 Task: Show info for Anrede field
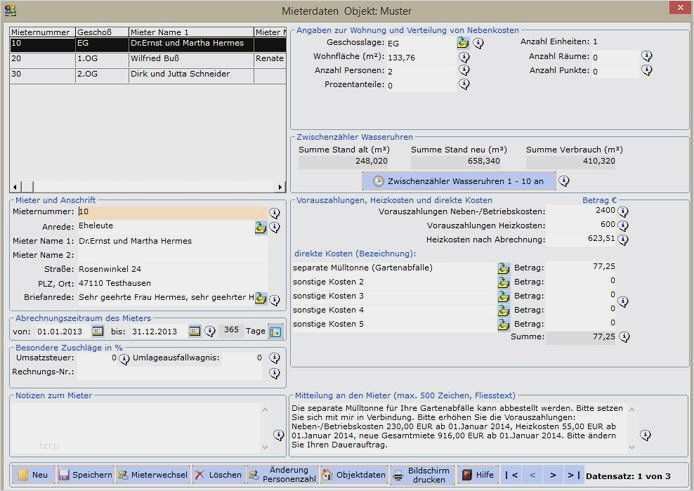[274, 227]
